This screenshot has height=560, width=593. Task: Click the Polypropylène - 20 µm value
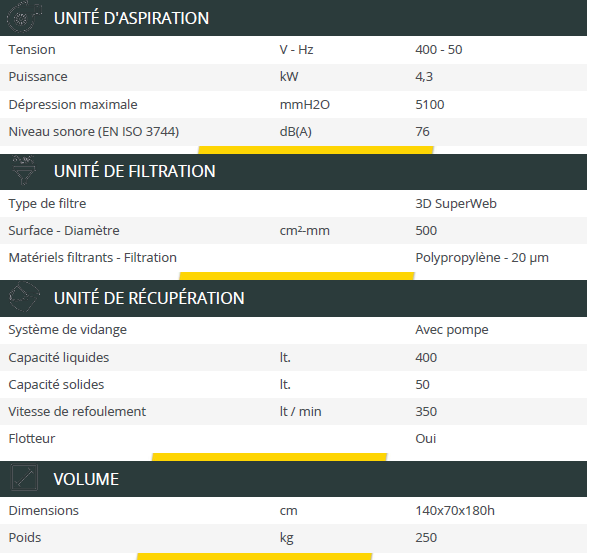(x=482, y=258)
